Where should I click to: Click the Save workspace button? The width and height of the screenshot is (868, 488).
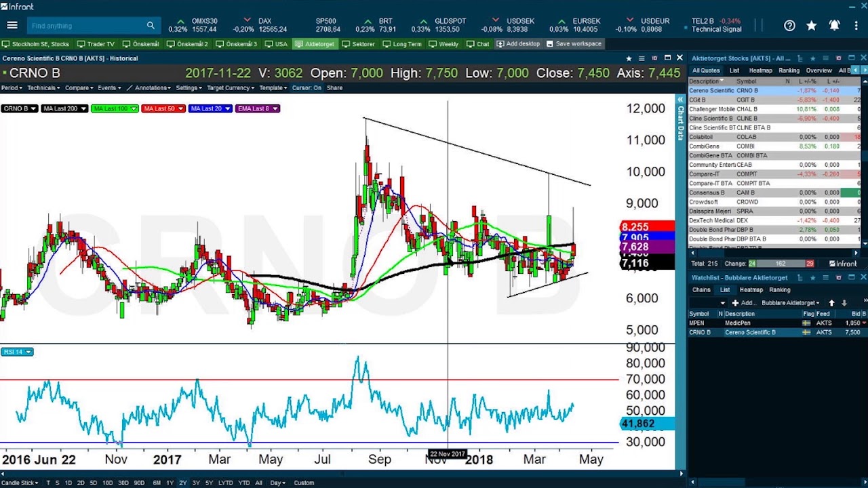pyautogui.click(x=573, y=44)
